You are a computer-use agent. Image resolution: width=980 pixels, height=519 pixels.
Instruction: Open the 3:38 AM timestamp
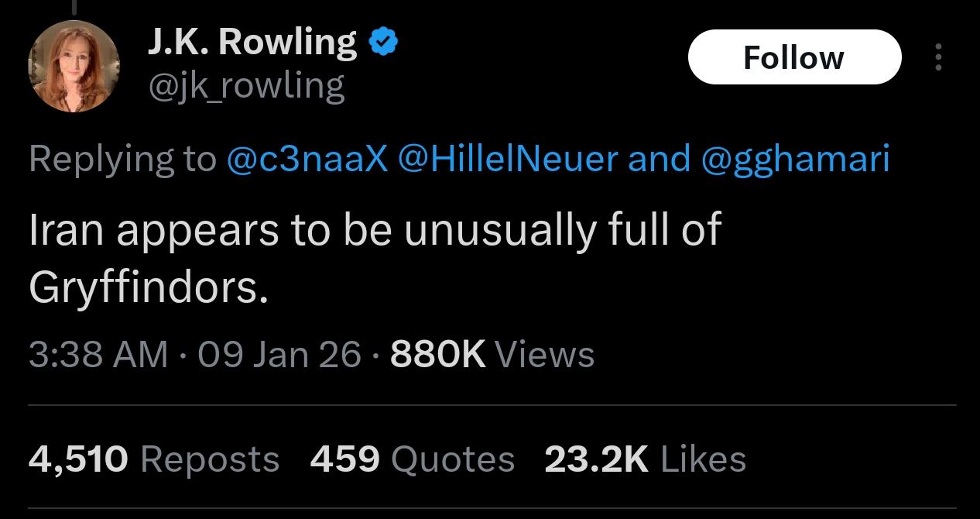point(98,355)
